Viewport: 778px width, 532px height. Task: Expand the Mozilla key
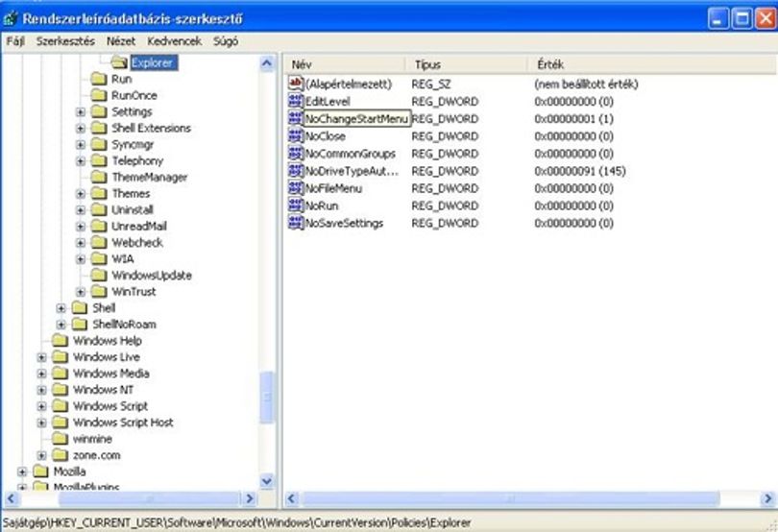(x=22, y=472)
